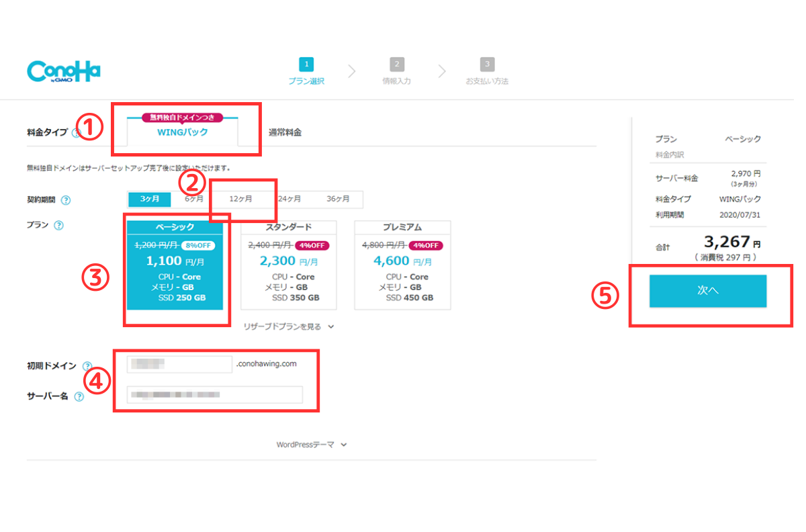Switch to the 通常料金 tab
This screenshot has height=532, width=806.
click(x=285, y=132)
